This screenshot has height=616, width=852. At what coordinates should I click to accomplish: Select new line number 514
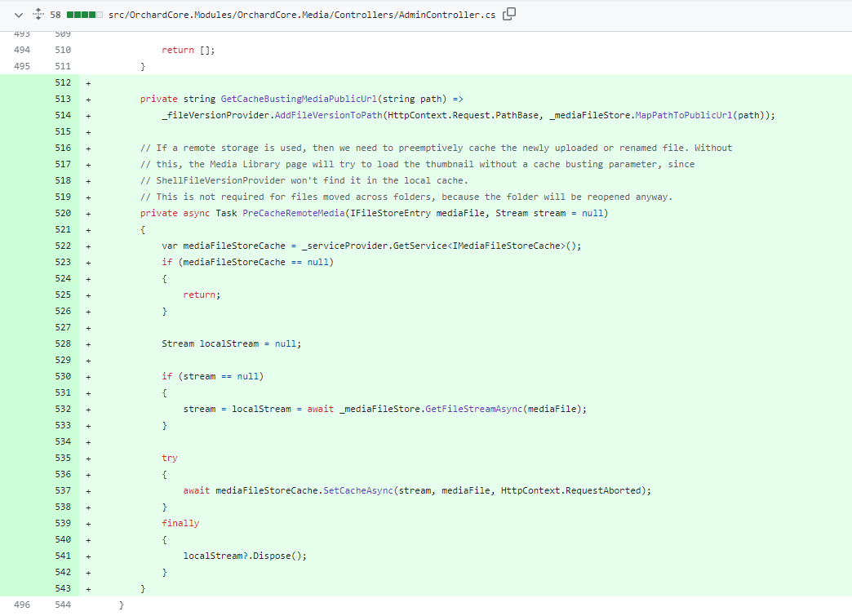tap(63, 115)
